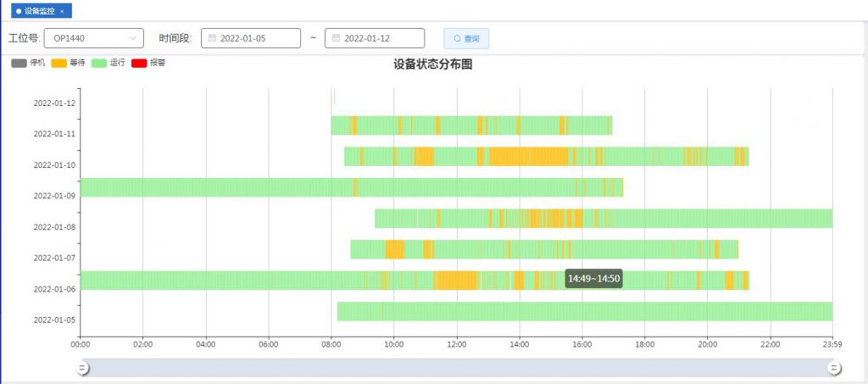Click the long orange 等待 segment in the 2022-01-10 row
The image size is (868, 384).
tap(529, 157)
